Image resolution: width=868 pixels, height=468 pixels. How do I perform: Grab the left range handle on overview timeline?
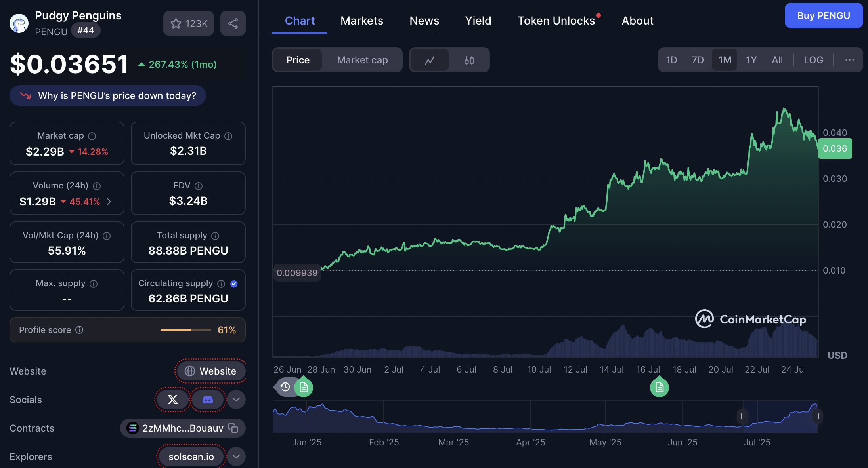tap(743, 416)
